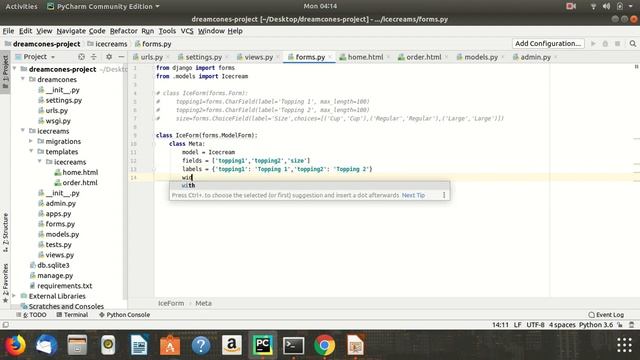Click the Stop square icon in toolbar
Screen dimensions: 640x360
618,44
